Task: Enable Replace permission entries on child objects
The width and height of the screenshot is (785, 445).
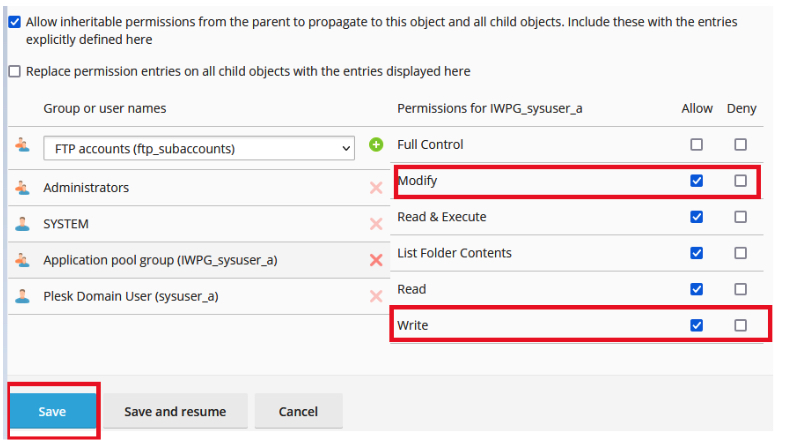Action: coord(15,72)
